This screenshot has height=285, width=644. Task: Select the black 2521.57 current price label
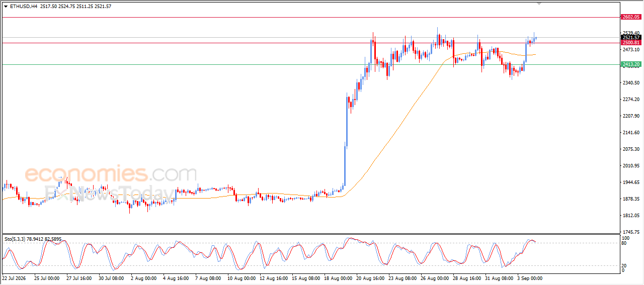631,38
